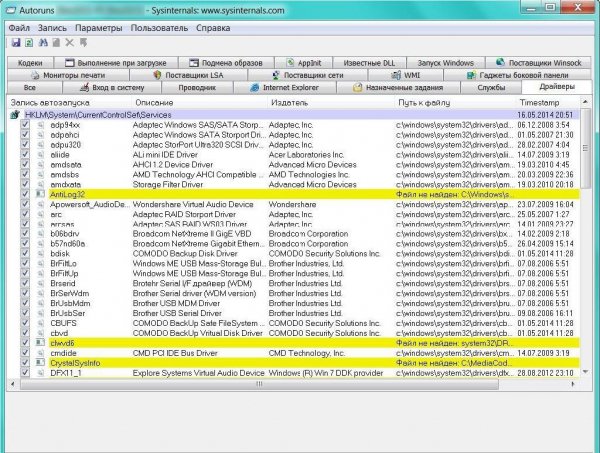Image resolution: width=600 pixels, height=453 pixels.
Task: Uncheck the adp94xx driver checkbox
Action: [25, 125]
